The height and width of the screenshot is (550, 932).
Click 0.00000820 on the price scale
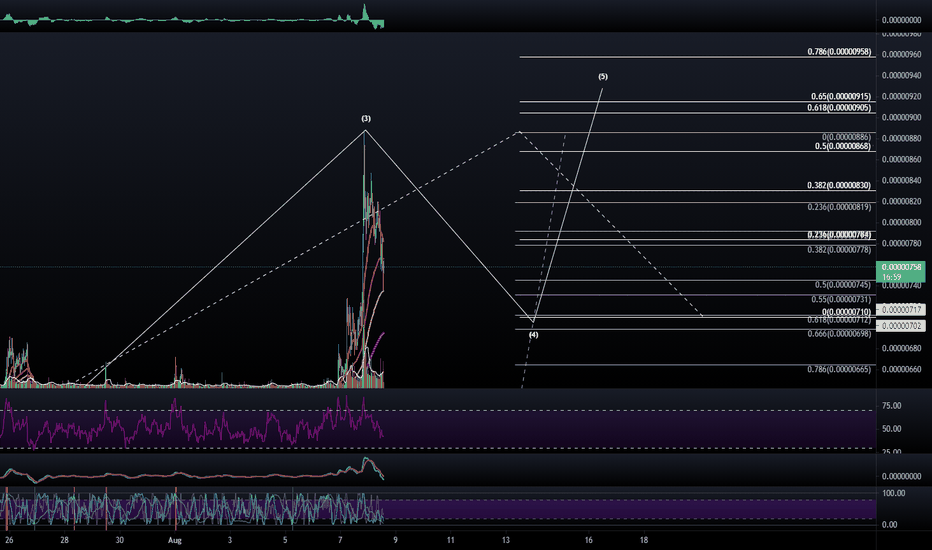point(901,202)
